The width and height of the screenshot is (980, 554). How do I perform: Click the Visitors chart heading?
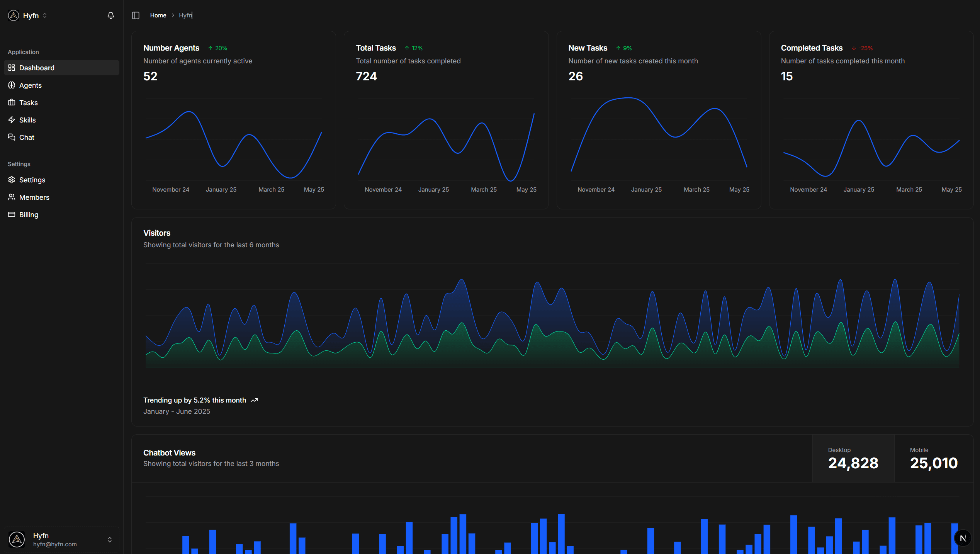[157, 233]
